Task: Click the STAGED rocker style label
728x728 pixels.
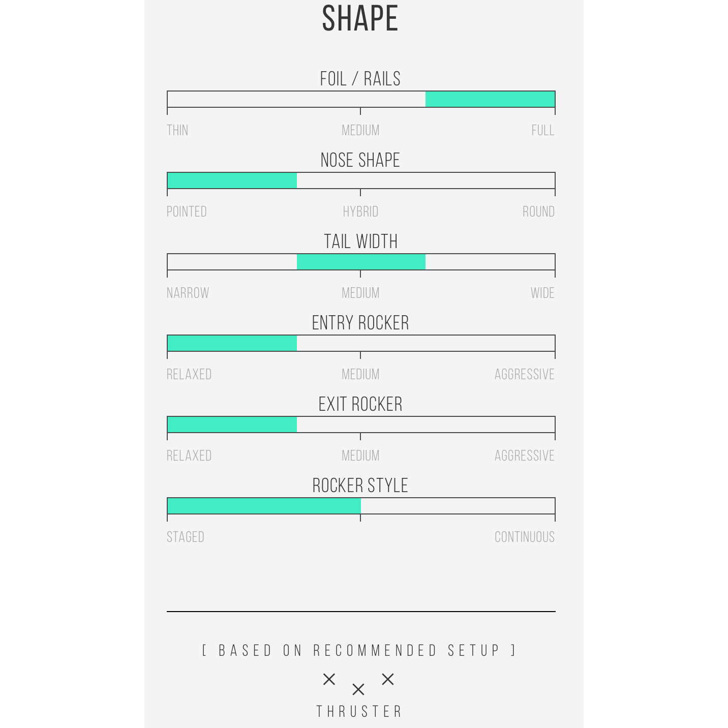Action: click(x=186, y=537)
